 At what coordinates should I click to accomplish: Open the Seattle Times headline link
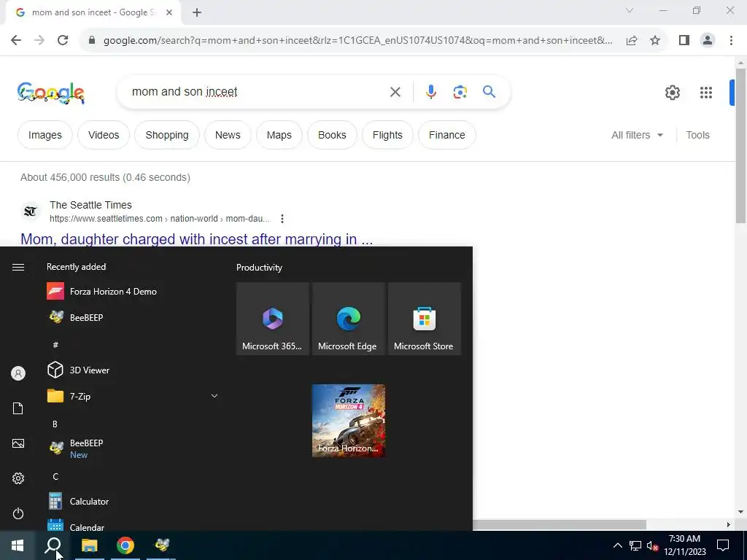[x=196, y=238]
